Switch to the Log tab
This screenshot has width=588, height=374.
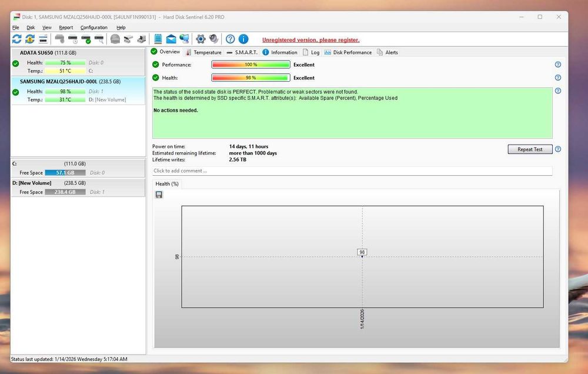[x=311, y=52]
